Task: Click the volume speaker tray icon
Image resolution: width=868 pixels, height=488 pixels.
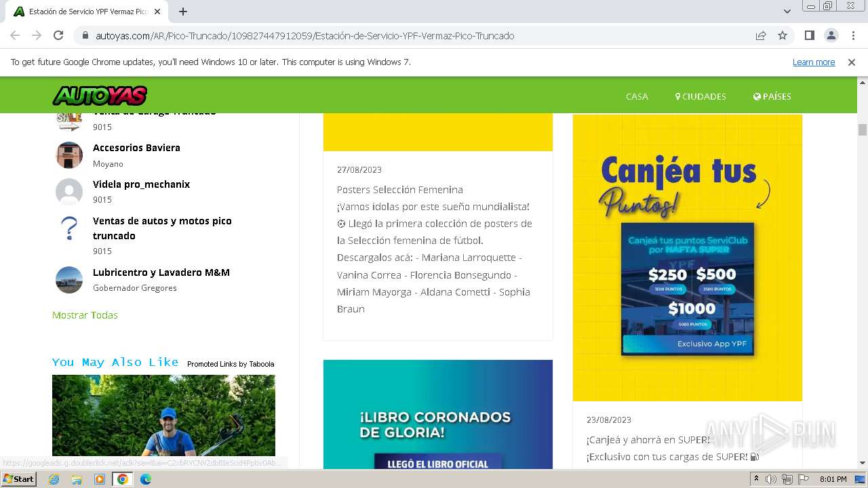Action: point(771,479)
